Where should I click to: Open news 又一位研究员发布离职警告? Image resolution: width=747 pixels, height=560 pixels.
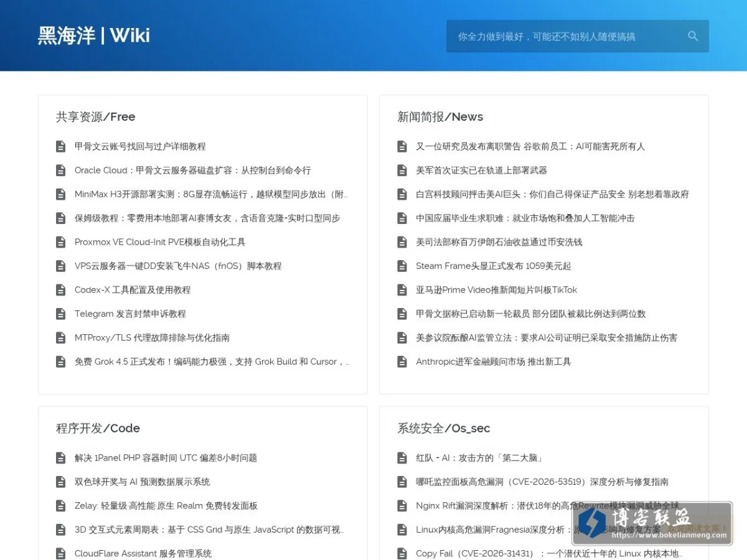tap(530, 146)
